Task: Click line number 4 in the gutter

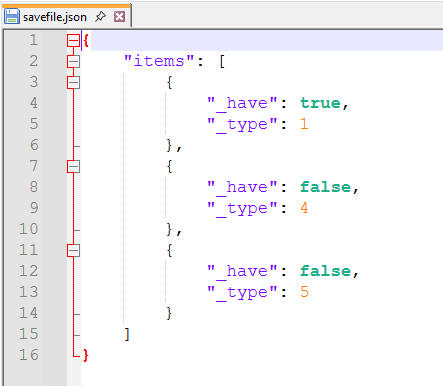Action: click(33, 103)
